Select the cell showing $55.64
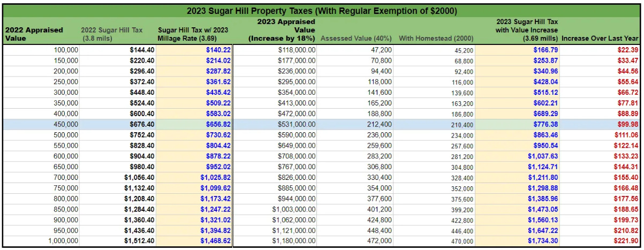 coord(601,82)
